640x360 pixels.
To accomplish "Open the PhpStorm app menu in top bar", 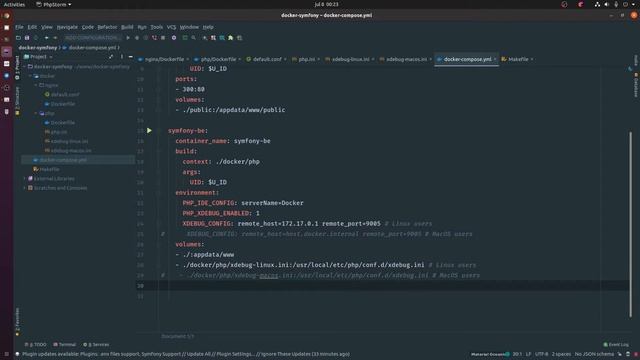I will pyautogui.click(x=53, y=4).
